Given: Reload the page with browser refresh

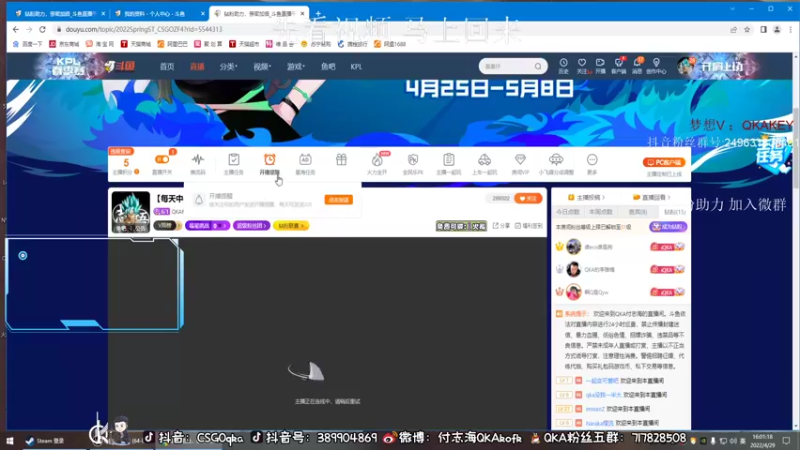Looking at the screenshot, I should pyautogui.click(x=42, y=30).
